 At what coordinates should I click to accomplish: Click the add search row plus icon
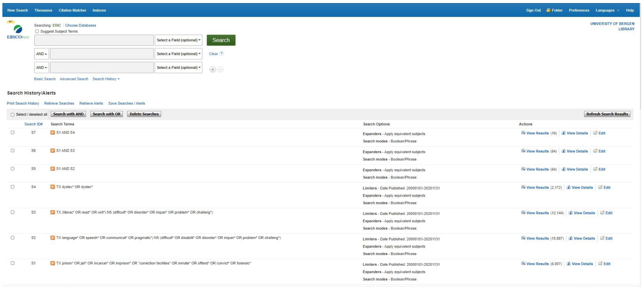213,69
